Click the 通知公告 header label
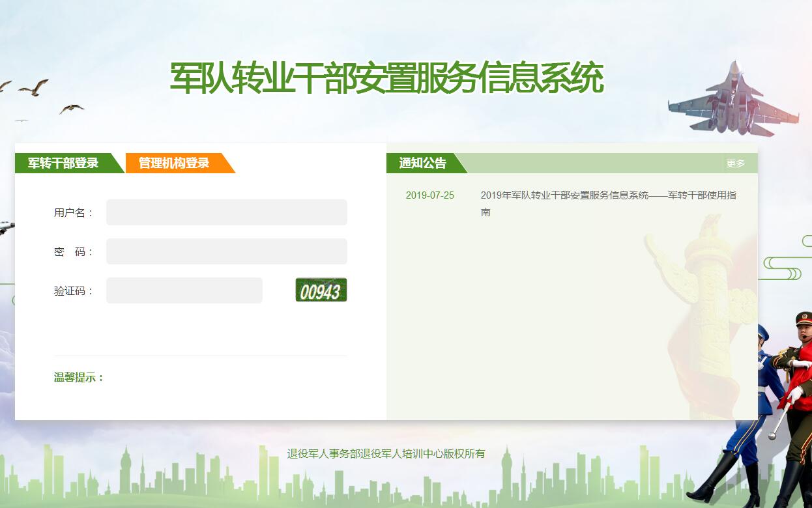Viewport: 812px width, 508px height. click(422, 163)
